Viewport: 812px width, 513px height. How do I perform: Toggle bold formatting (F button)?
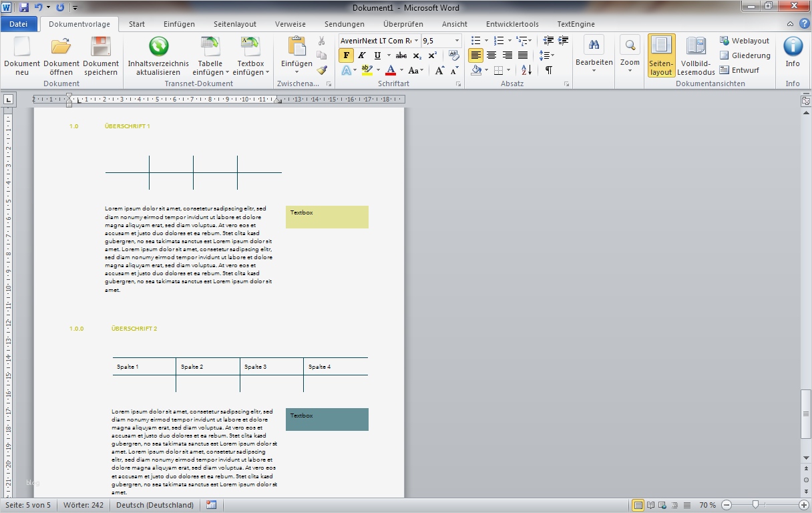[x=346, y=55]
